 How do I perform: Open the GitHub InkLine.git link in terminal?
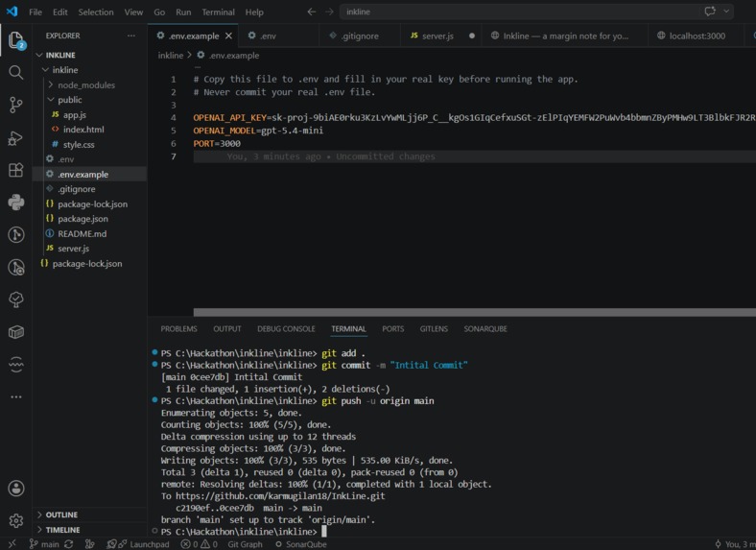coord(280,496)
